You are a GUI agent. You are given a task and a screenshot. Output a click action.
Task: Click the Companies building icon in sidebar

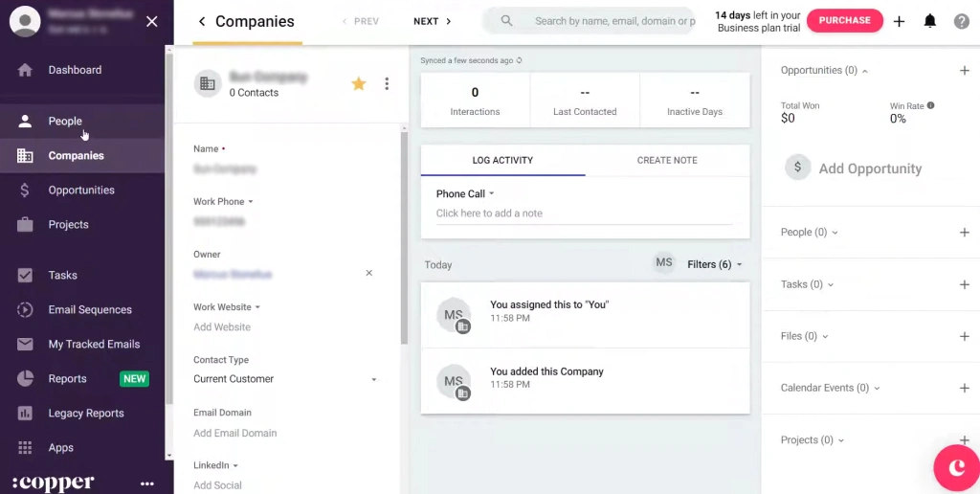click(25, 156)
